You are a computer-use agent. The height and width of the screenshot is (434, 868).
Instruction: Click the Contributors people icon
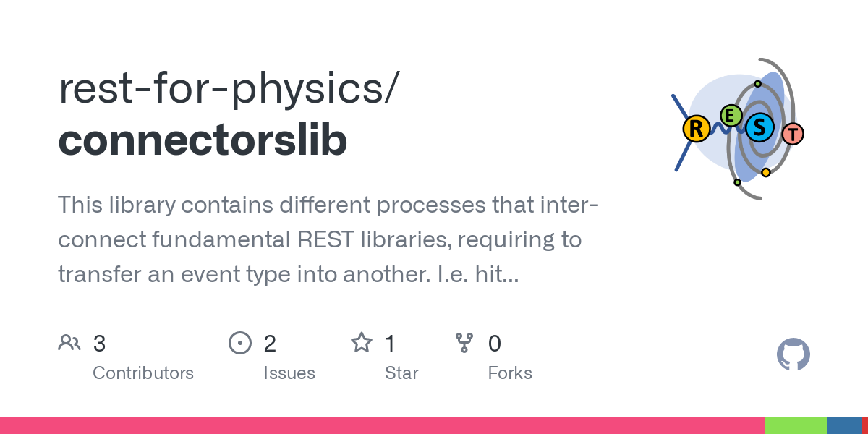pyautogui.click(x=69, y=342)
